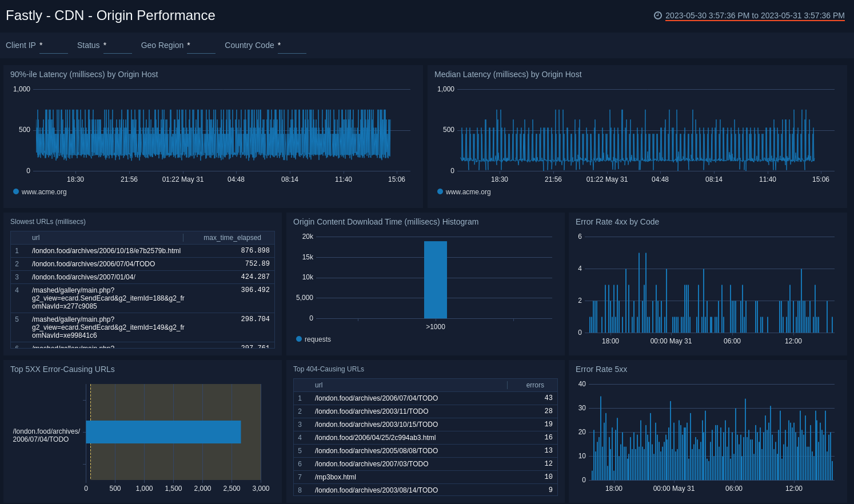Viewport: 854px width, 504px height.
Task: Toggle www.acme.org legend under 90%-ile Latency chart
Action: coord(40,192)
